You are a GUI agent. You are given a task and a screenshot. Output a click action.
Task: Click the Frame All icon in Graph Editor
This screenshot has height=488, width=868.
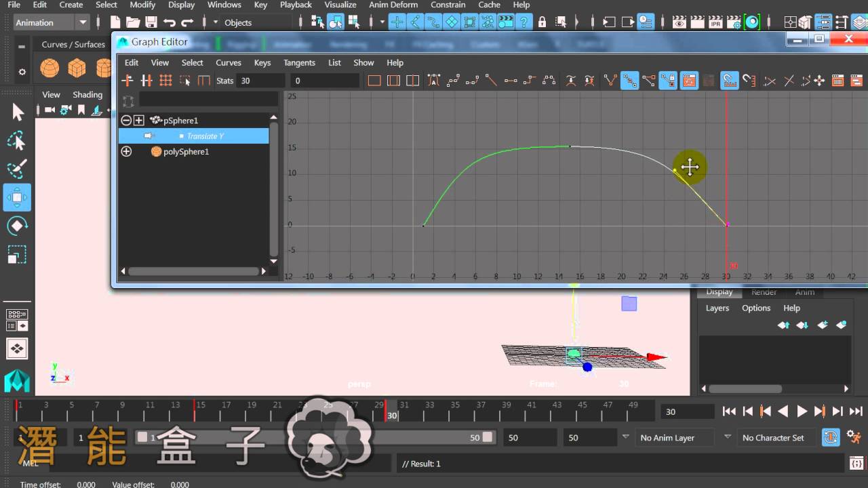[x=374, y=81]
